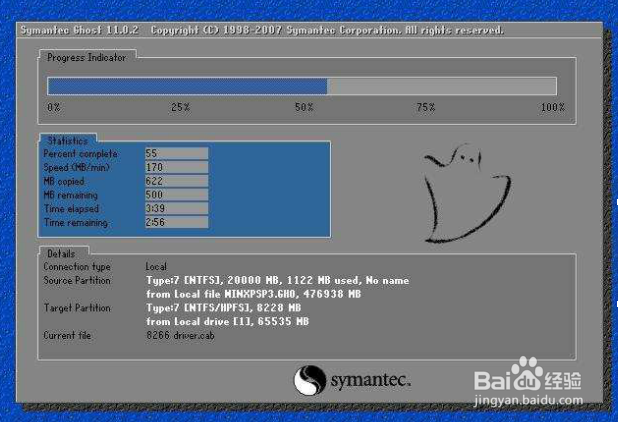Click the 'Symantec Ghost 11.0.2' title text
The image size is (618, 422).
[x=79, y=30]
